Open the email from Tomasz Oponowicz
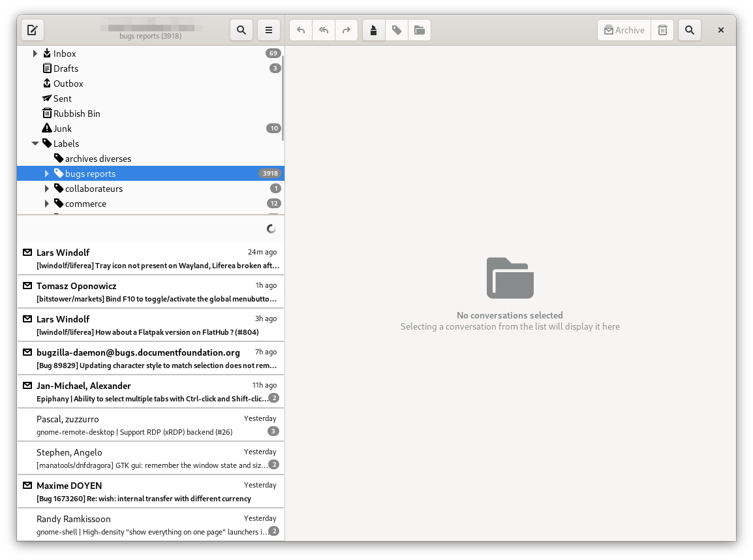 pyautogui.click(x=150, y=292)
